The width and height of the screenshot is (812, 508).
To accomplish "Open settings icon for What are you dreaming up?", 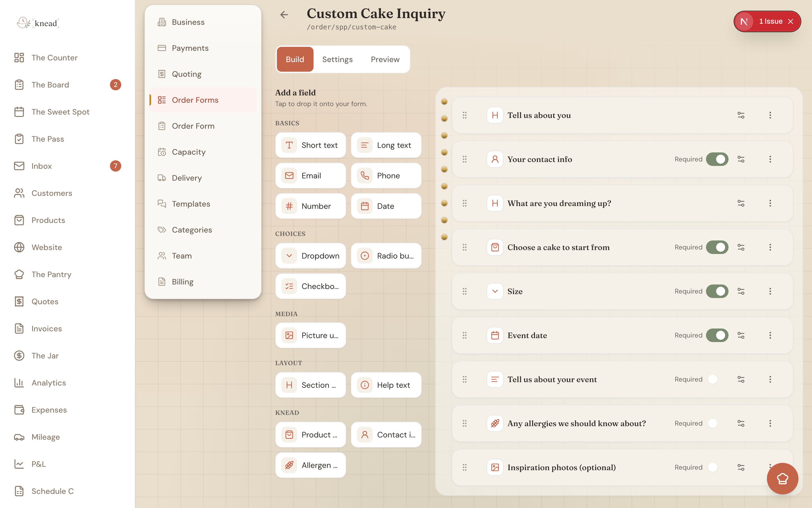I will tap(741, 203).
